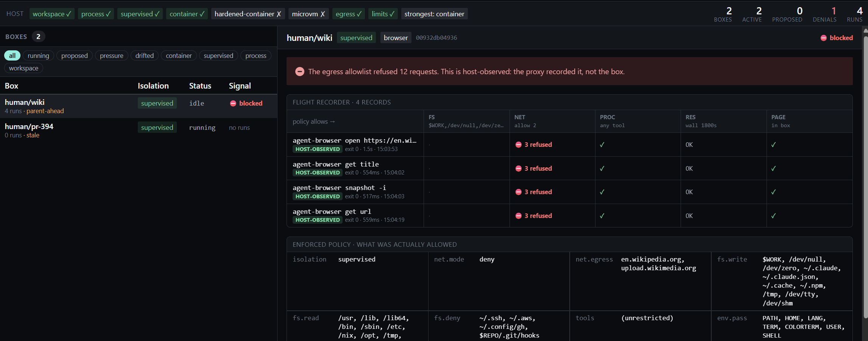Image resolution: width=868 pixels, height=341 pixels.
Task: Click the red refusal icon in the alert banner
Action: [x=300, y=72]
